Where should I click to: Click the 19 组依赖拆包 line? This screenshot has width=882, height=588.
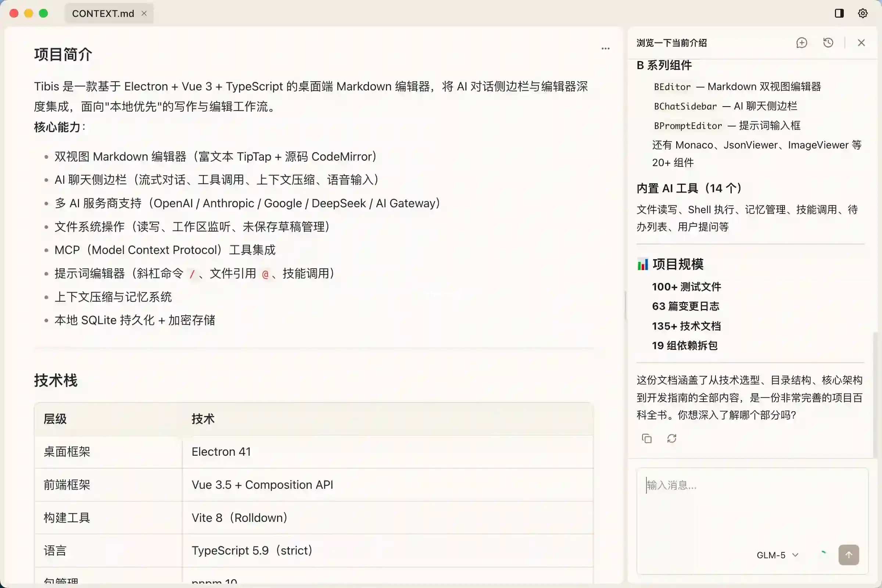pyautogui.click(x=685, y=346)
